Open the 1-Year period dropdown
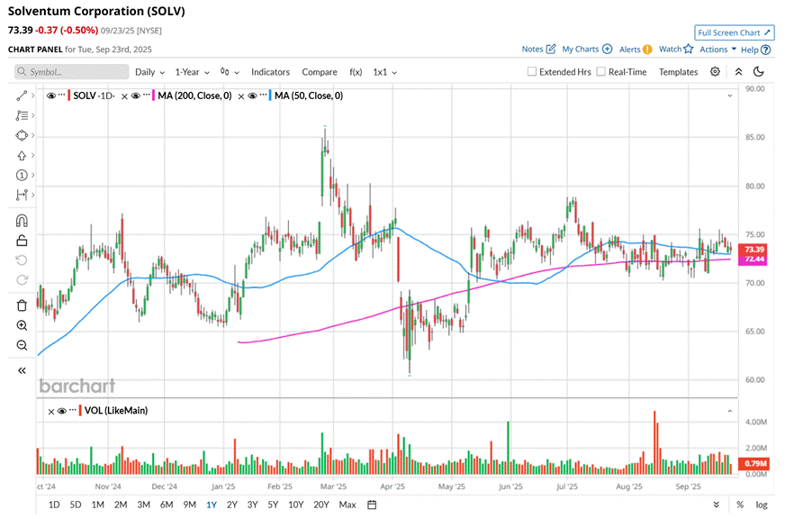812x519 pixels. (192, 72)
